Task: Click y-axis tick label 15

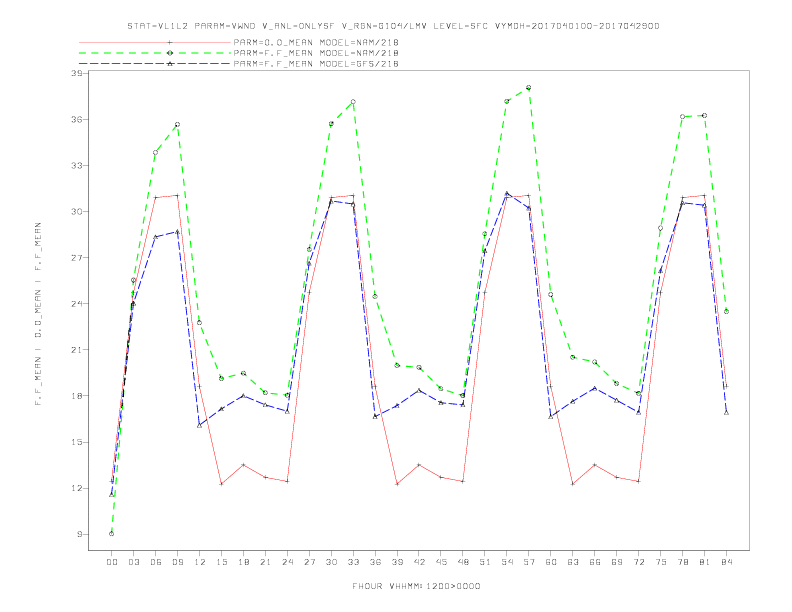Action: (x=77, y=442)
